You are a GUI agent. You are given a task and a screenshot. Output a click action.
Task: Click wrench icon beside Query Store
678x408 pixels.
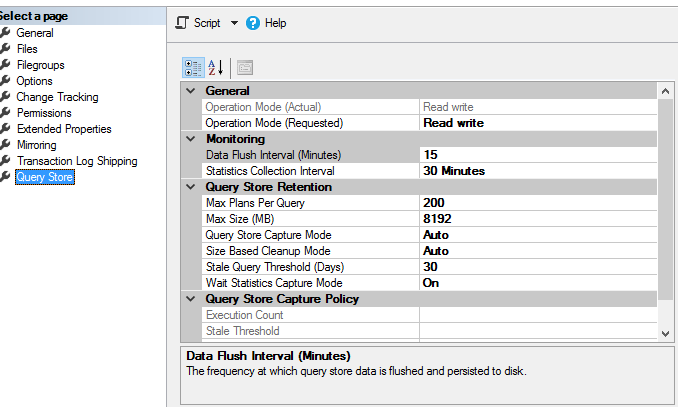pos(6,177)
